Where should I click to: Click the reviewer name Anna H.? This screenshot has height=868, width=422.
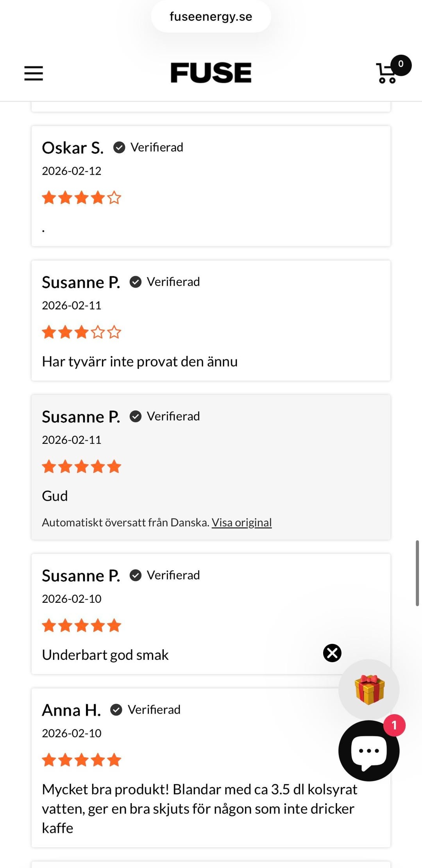[x=71, y=710]
